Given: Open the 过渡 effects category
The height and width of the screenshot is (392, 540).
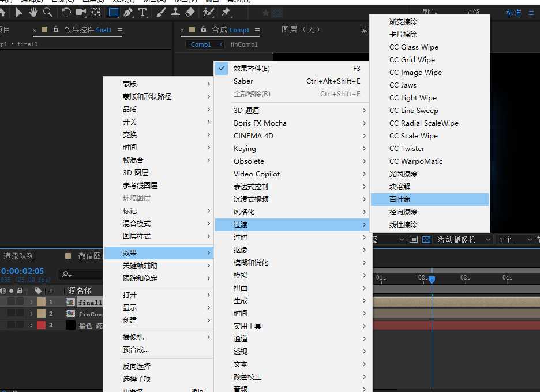Looking at the screenshot, I should pyautogui.click(x=292, y=225).
